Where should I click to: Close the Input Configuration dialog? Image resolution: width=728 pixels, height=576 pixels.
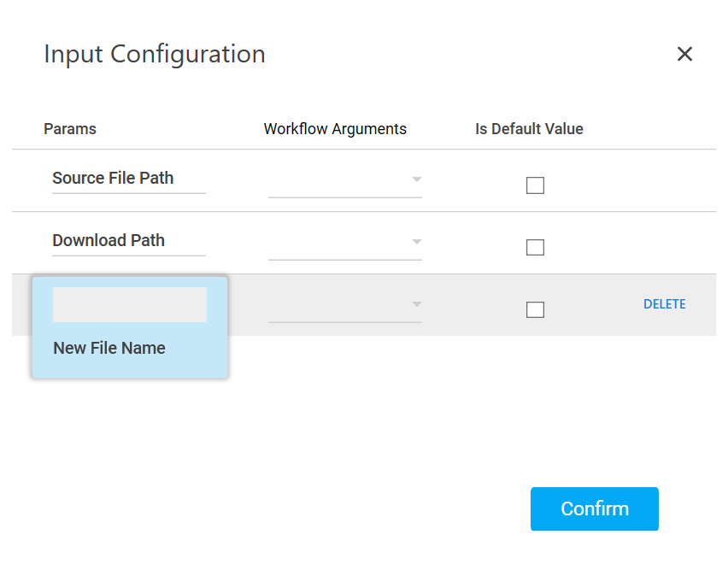click(x=684, y=55)
